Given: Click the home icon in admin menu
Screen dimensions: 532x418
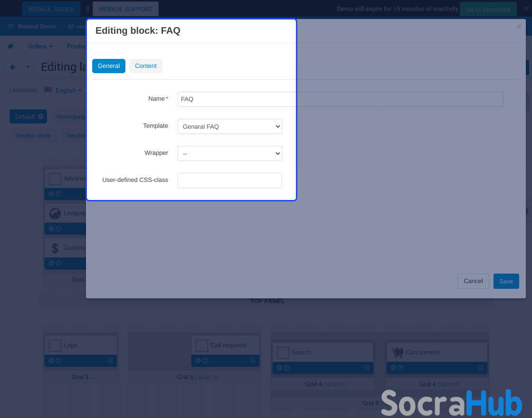Looking at the screenshot, I should point(10,46).
